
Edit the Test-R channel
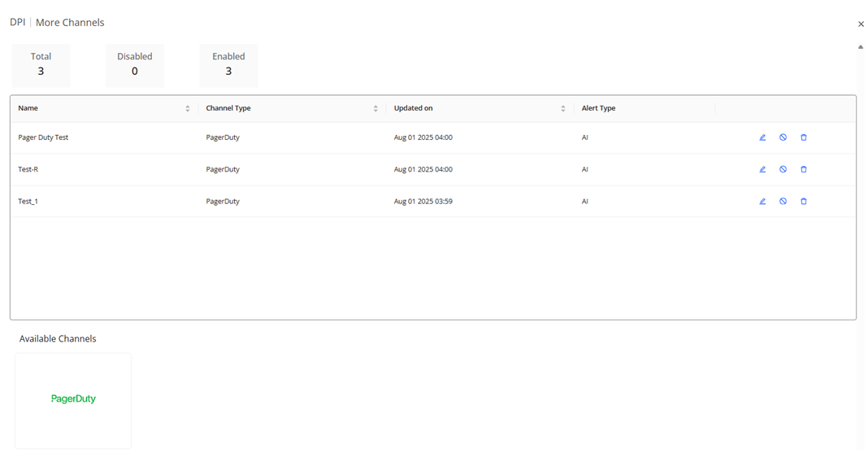(762, 169)
